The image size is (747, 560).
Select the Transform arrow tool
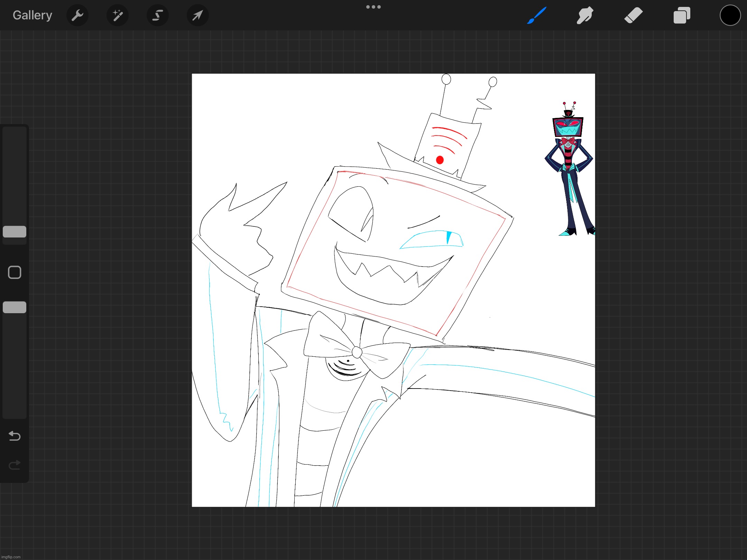coord(197,16)
